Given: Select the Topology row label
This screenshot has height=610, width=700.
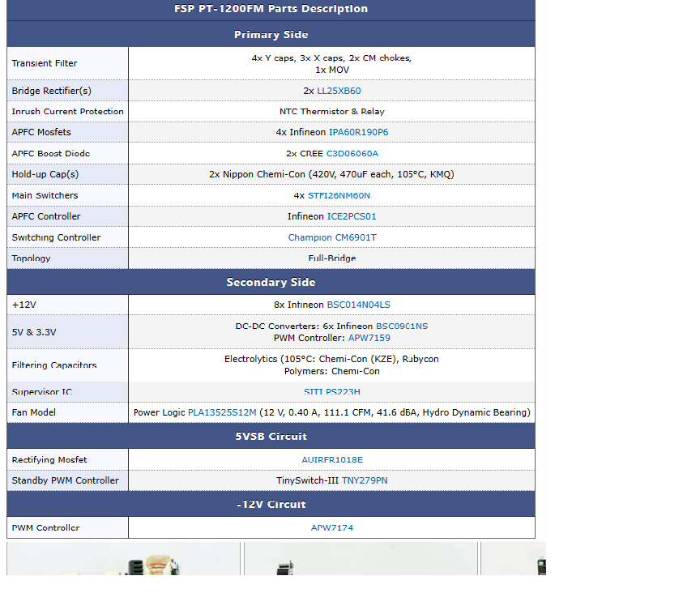Looking at the screenshot, I should tap(31, 258).
